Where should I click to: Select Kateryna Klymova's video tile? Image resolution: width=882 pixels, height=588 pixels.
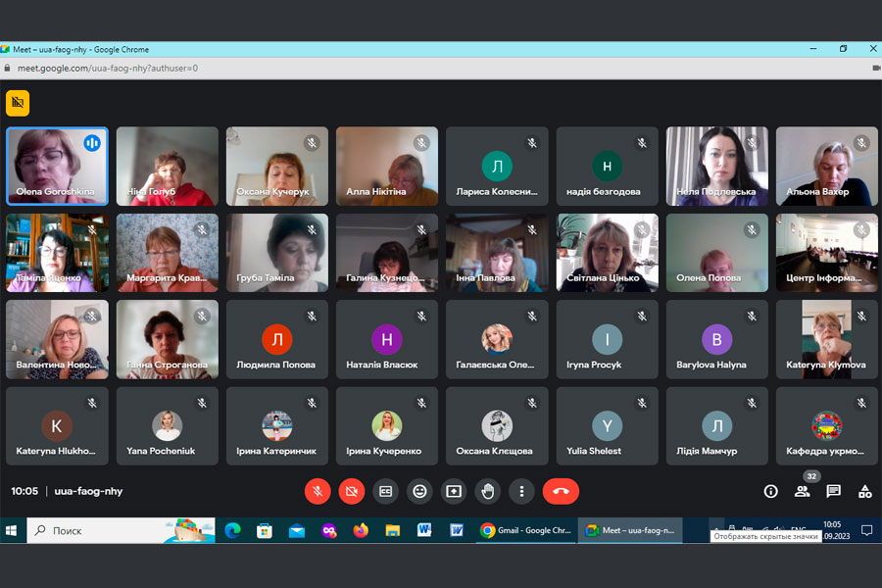pyautogui.click(x=827, y=339)
